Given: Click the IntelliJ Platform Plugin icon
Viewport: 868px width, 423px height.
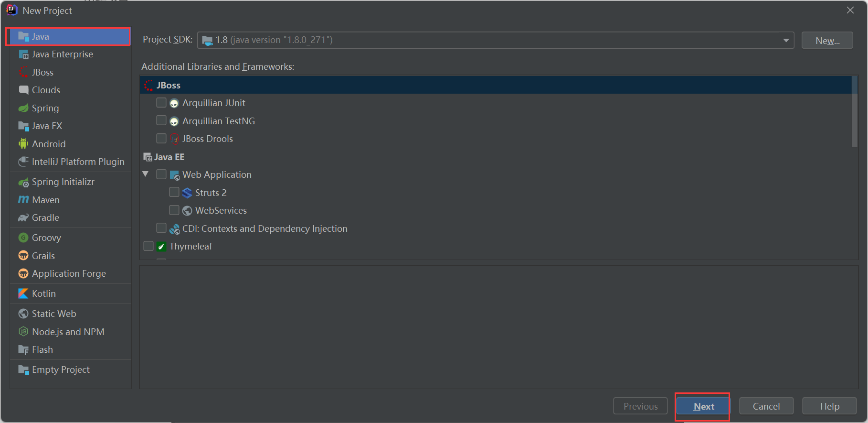Looking at the screenshot, I should 23,162.
